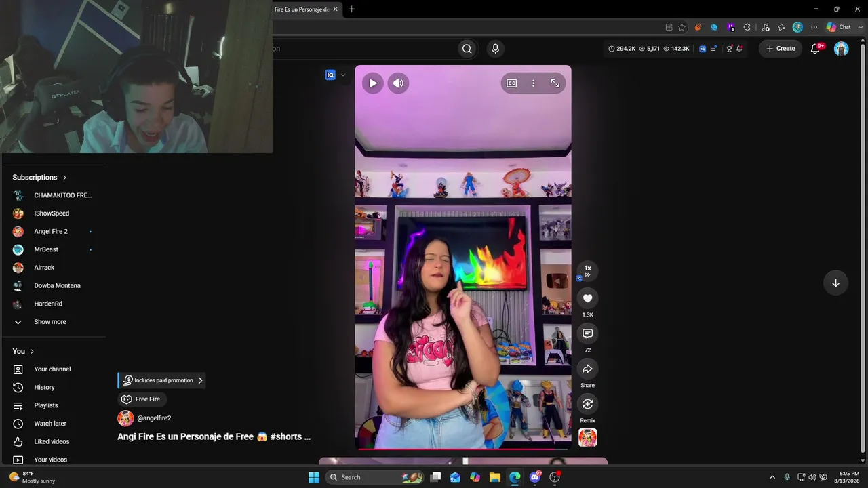Like this Short with the heart button
The image size is (868, 488).
tap(587, 298)
